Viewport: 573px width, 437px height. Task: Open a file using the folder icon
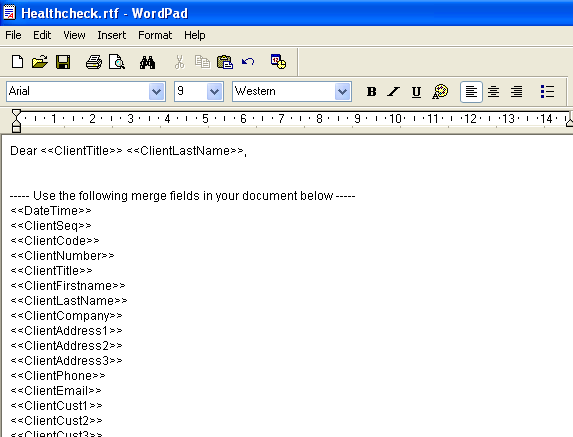click(x=39, y=62)
